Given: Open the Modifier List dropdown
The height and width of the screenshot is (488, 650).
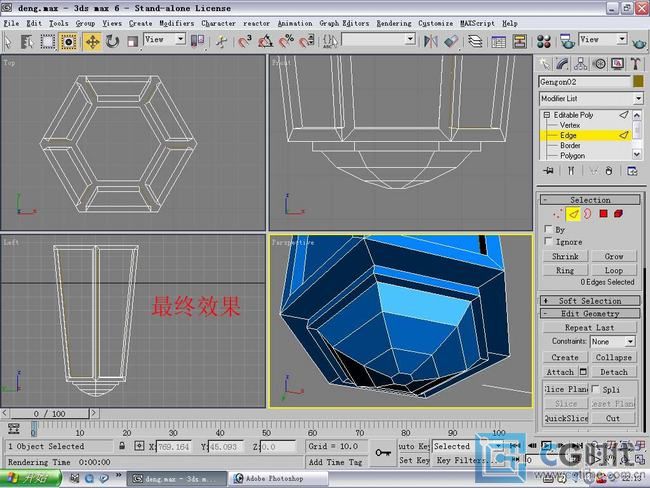Looking at the screenshot, I should click(591, 99).
